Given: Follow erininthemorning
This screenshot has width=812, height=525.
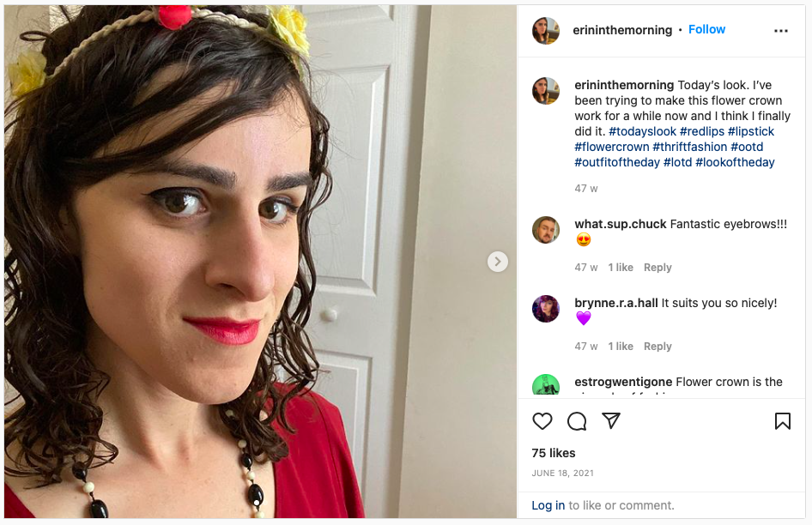Looking at the screenshot, I should click(x=706, y=29).
